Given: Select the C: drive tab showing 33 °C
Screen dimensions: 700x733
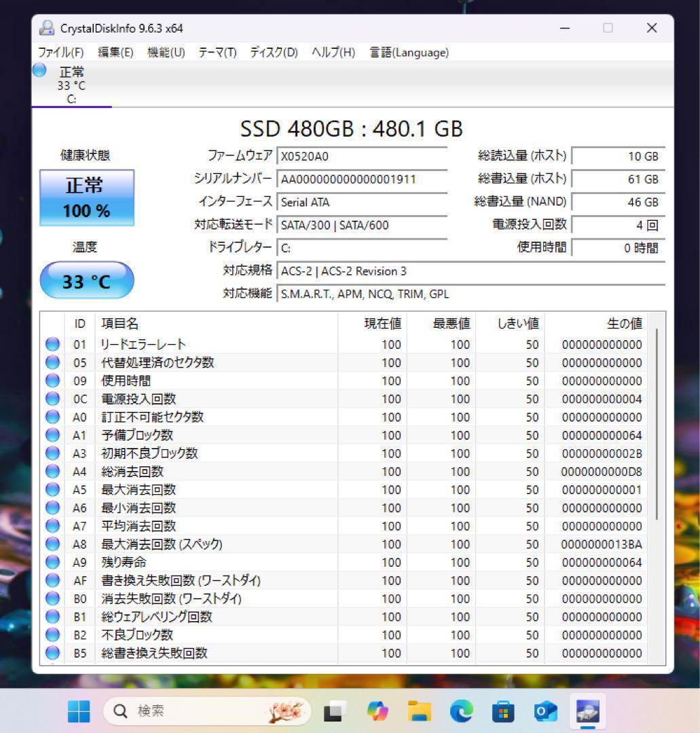Looking at the screenshot, I should click(x=71, y=85).
